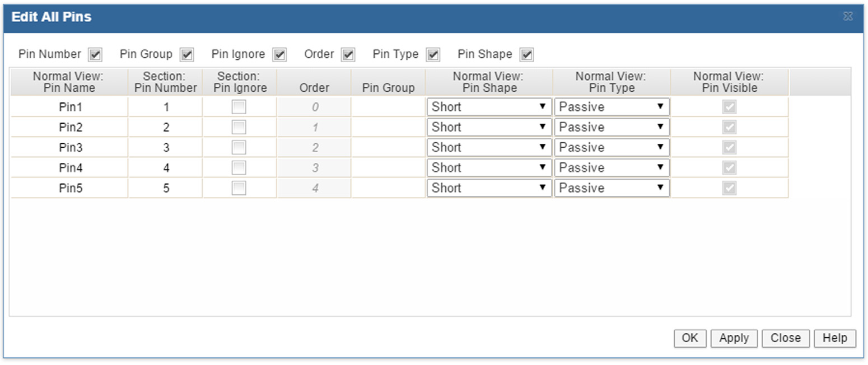
Task: Click the OK button
Action: click(690, 338)
